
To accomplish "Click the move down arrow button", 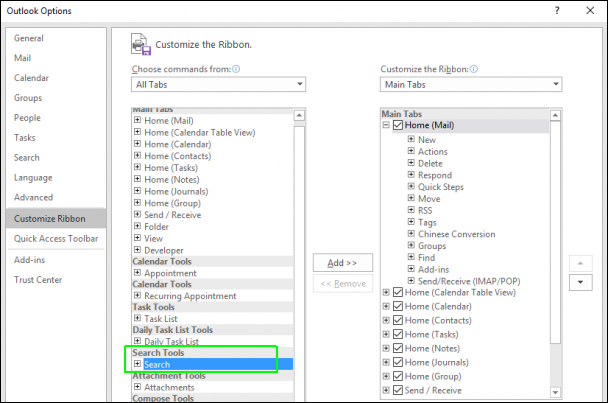I will (x=580, y=282).
